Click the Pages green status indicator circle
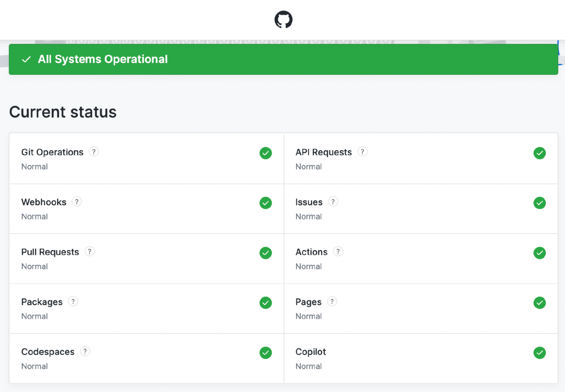Image resolution: width=565 pixels, height=392 pixels. 539,303
